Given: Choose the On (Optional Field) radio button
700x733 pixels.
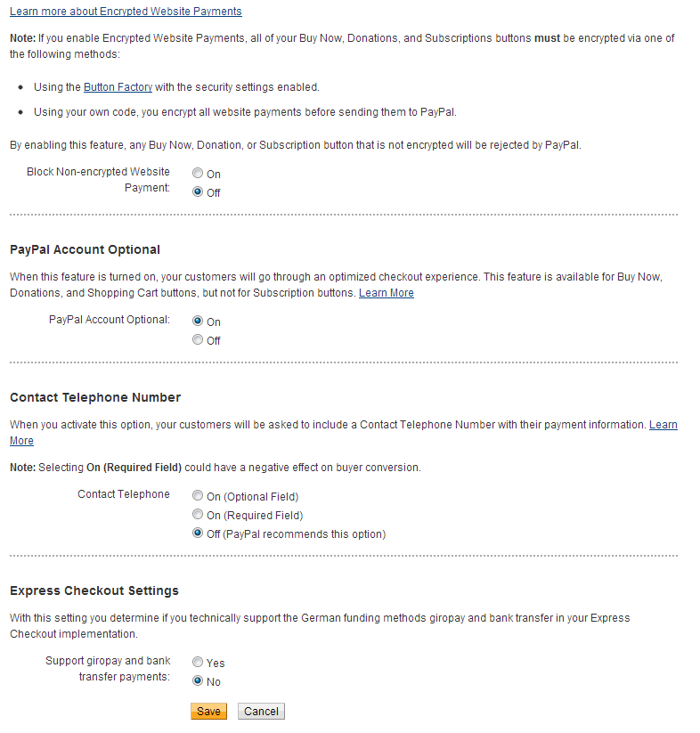Looking at the screenshot, I should [x=198, y=496].
